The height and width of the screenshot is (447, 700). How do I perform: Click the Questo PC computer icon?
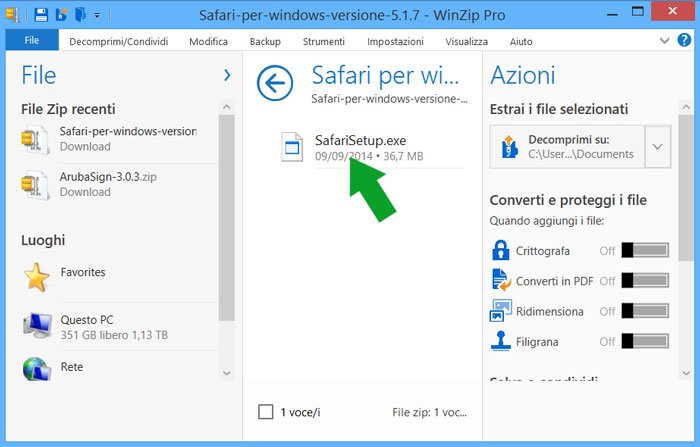point(37,326)
